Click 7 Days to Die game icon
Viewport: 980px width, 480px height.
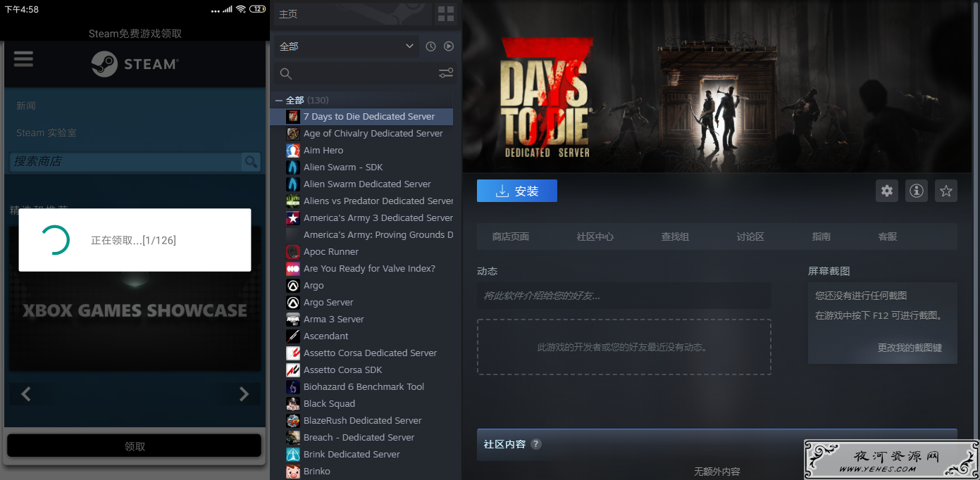coord(293,117)
